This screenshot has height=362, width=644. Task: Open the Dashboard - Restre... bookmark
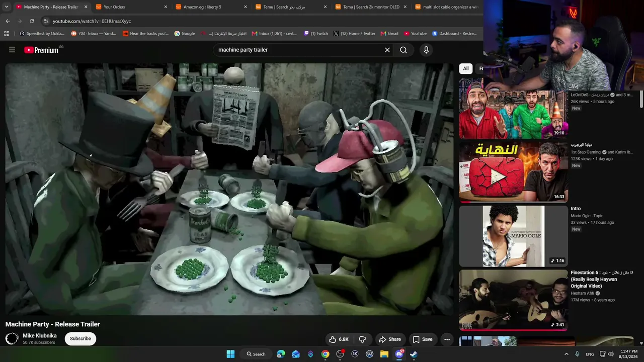[x=454, y=34]
